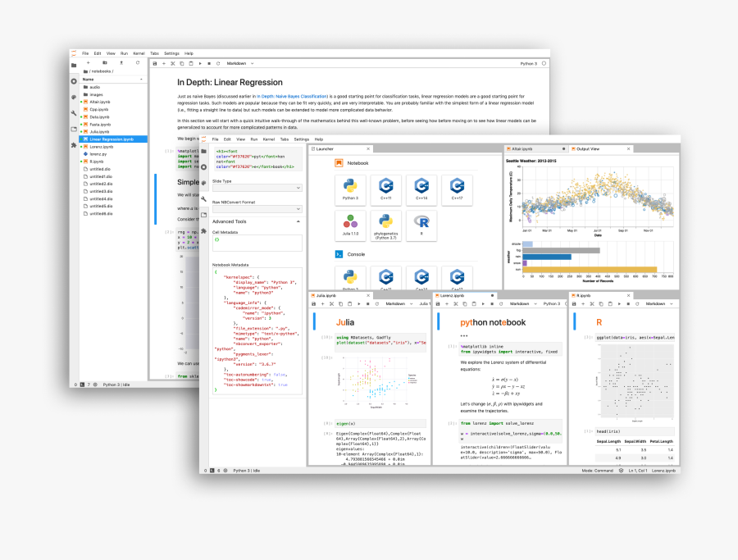Click New Folder icon in file browser toolbar
Screen dimensions: 738x560
(x=105, y=62)
